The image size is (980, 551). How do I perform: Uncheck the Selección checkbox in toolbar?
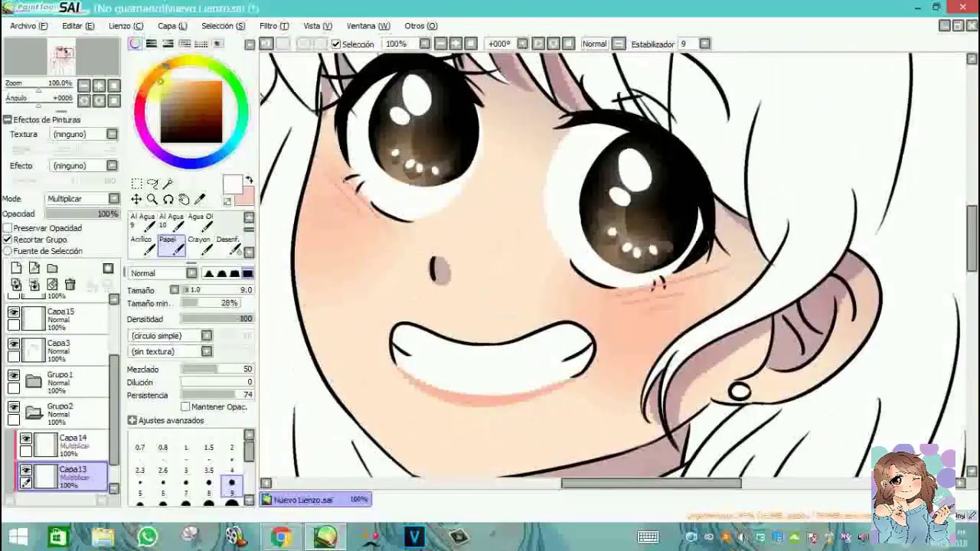pos(336,44)
